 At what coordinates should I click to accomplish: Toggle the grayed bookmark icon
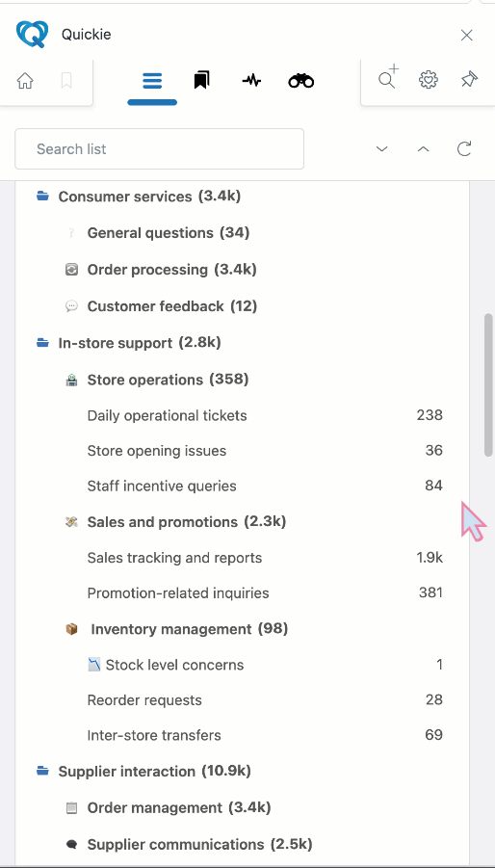(x=66, y=81)
